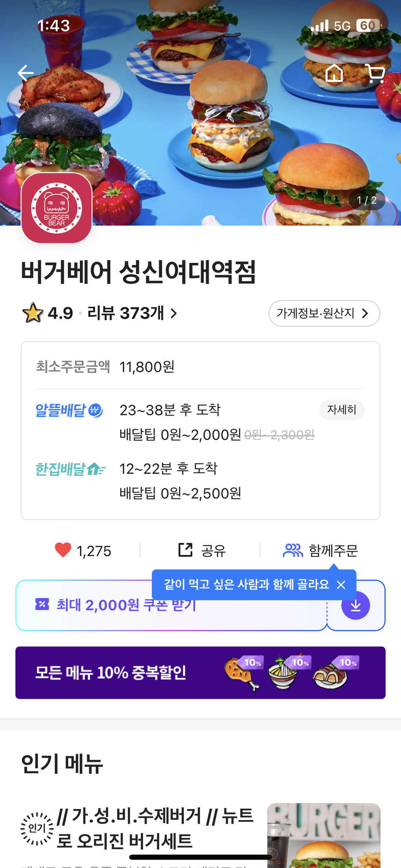
Task: Tap the back arrow icon
Action: (26, 73)
